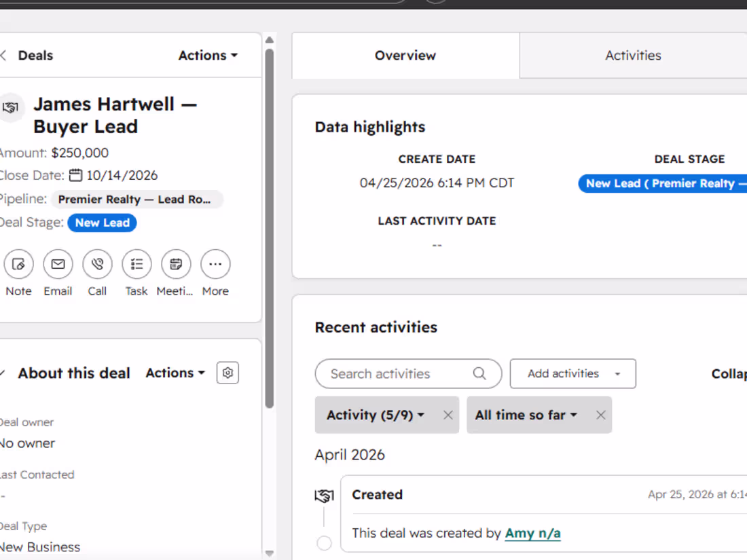The image size is (747, 560).
Task: Click the sidebar scroll down arrow
Action: tap(269, 553)
